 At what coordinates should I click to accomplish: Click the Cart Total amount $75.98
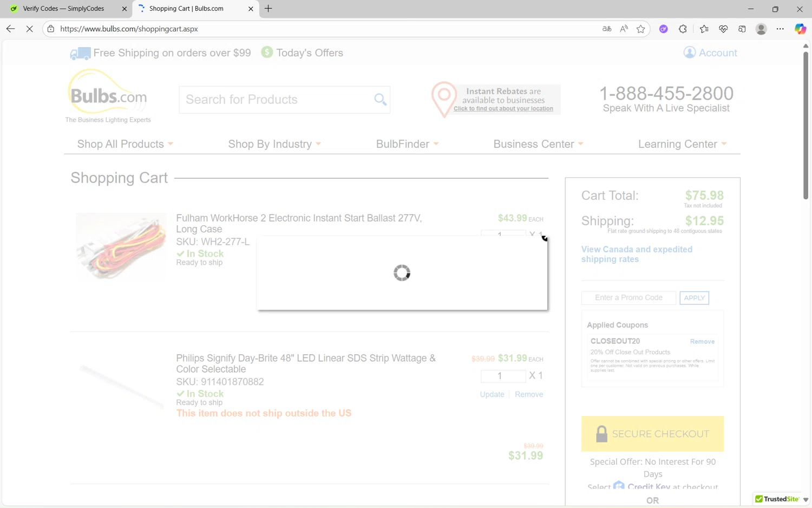tap(704, 196)
